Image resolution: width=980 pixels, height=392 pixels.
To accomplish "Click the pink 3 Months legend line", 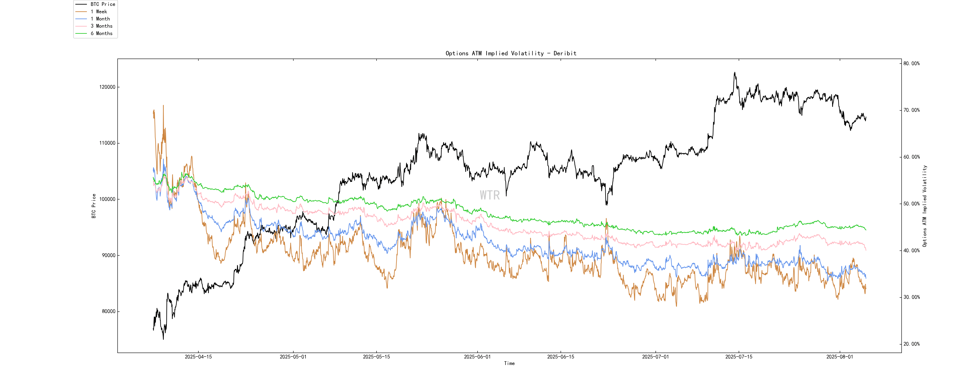I will pyautogui.click(x=81, y=26).
